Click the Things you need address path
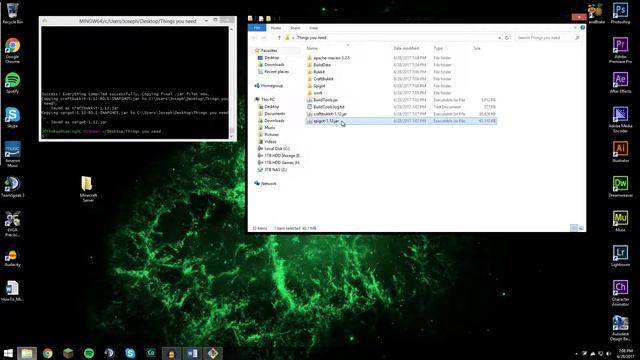The height and width of the screenshot is (360, 640). pyautogui.click(x=311, y=38)
